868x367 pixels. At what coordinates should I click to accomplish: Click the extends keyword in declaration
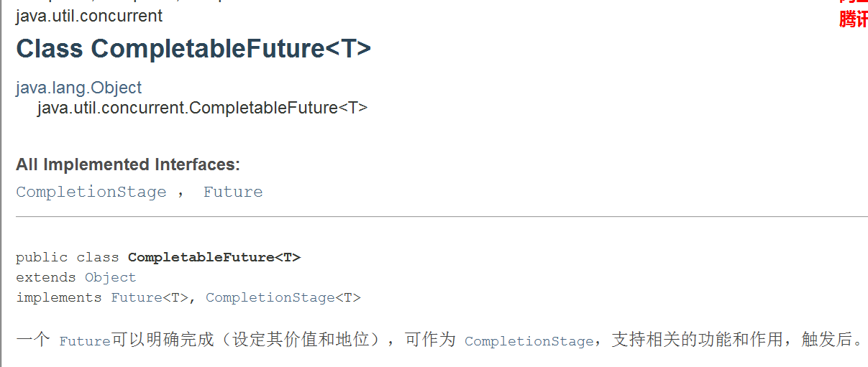46,277
